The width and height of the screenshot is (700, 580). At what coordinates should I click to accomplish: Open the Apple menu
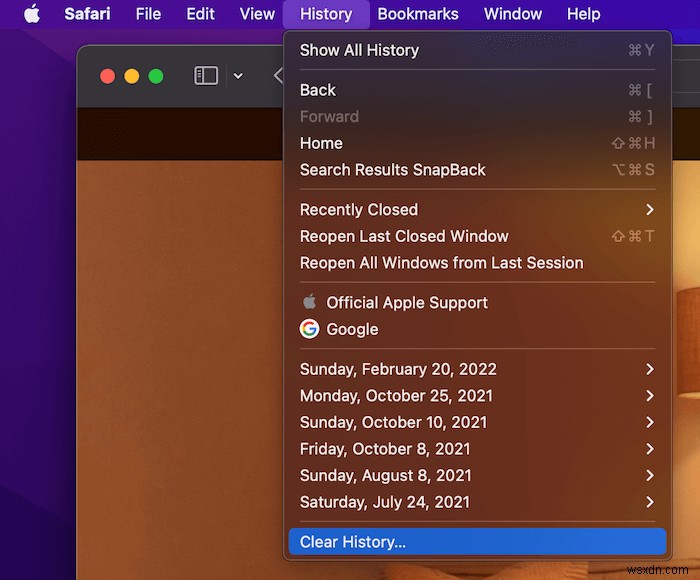pos(32,14)
